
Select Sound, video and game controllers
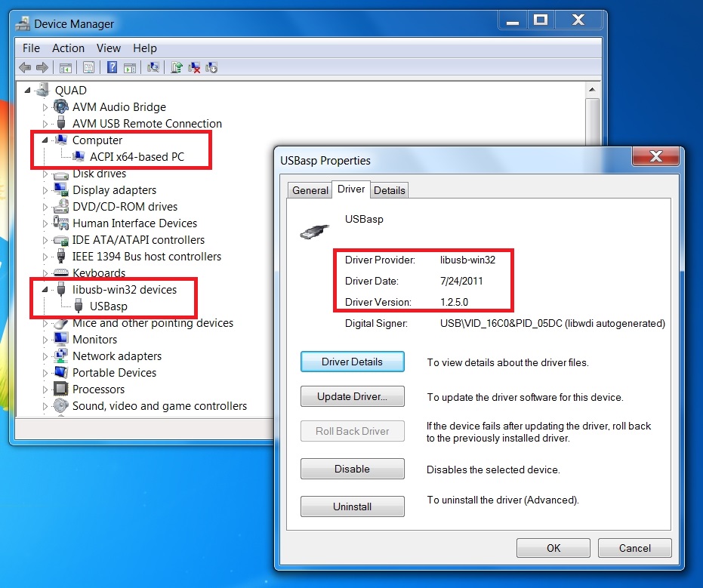pyautogui.click(x=159, y=406)
